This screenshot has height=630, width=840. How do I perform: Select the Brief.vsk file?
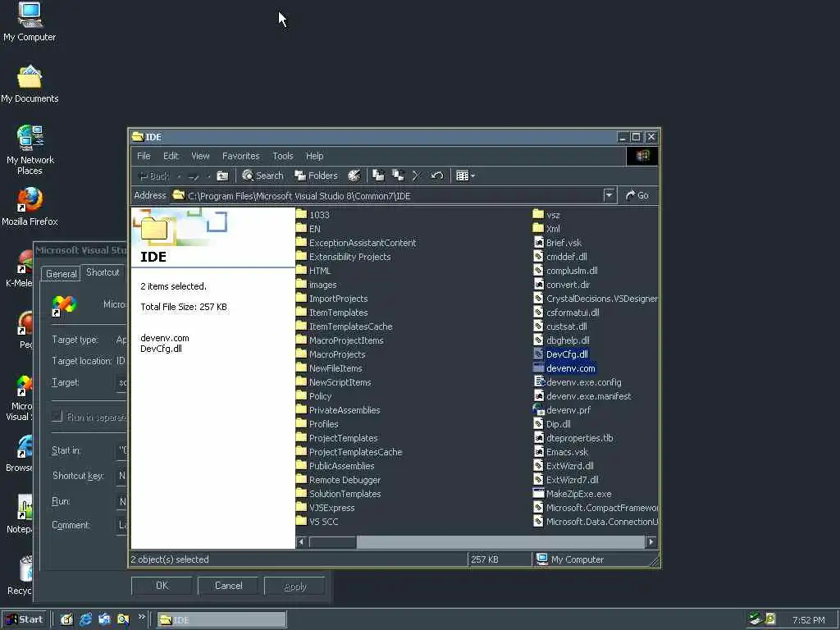click(558, 243)
